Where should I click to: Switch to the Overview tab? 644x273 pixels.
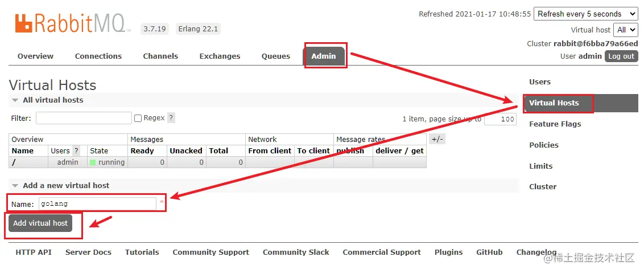pyautogui.click(x=35, y=56)
